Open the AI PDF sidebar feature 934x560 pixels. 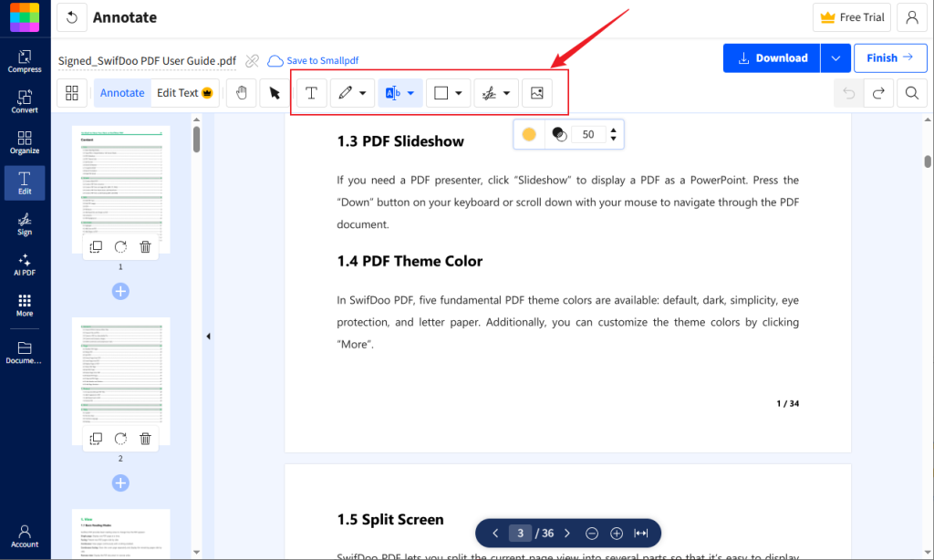point(25,264)
